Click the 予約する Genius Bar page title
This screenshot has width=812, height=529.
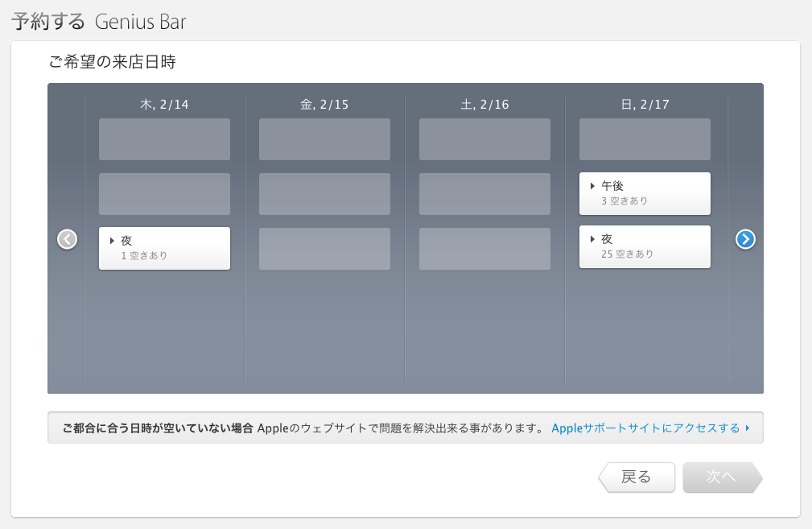[x=99, y=22]
